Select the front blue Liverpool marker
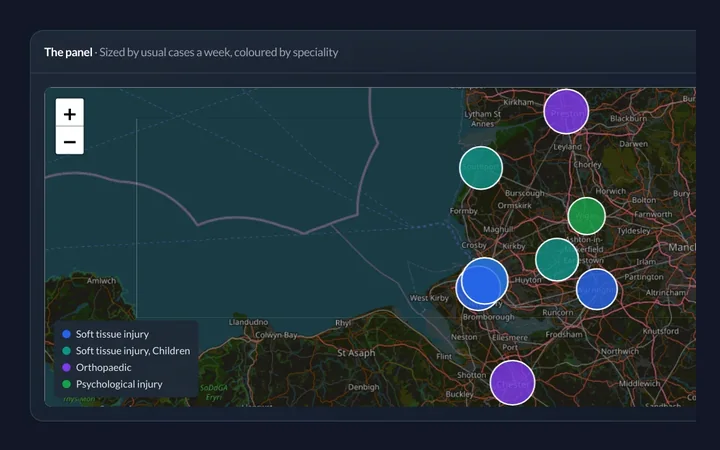720x450 pixels. point(485,280)
